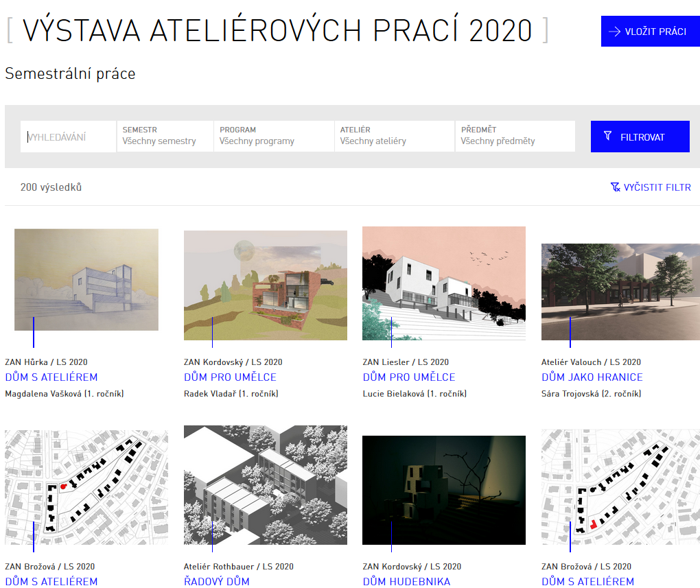Open the Program dropdown filter
Screen dimensions: 700x588
(274, 136)
